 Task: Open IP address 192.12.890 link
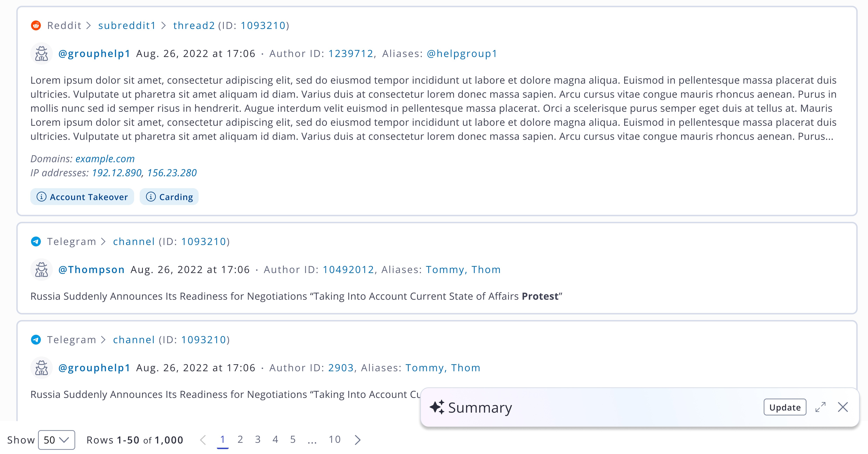pos(117,173)
